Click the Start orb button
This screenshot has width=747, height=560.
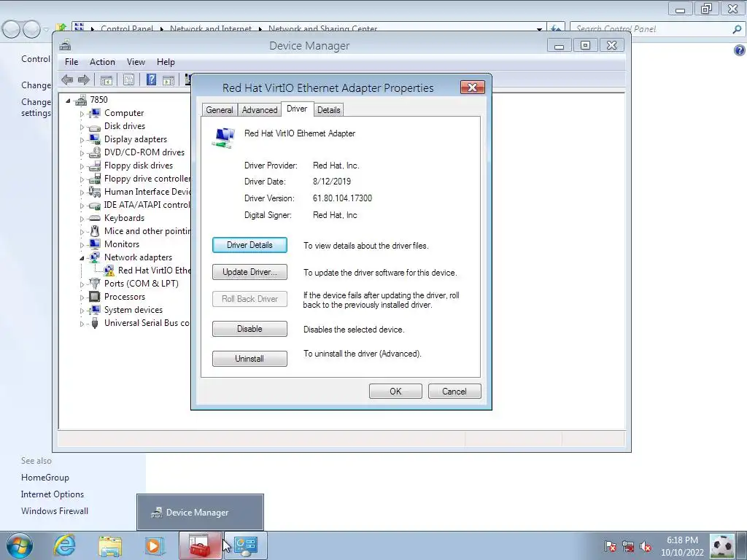pyautogui.click(x=20, y=545)
